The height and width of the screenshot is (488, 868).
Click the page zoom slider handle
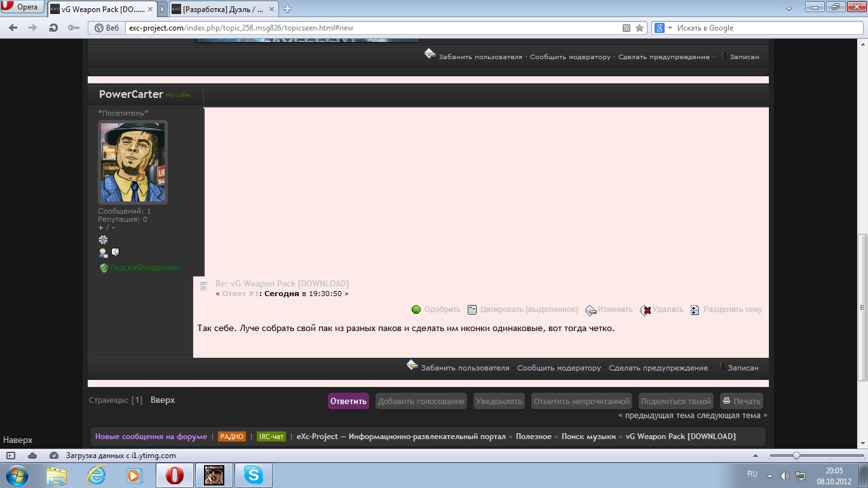click(x=796, y=456)
